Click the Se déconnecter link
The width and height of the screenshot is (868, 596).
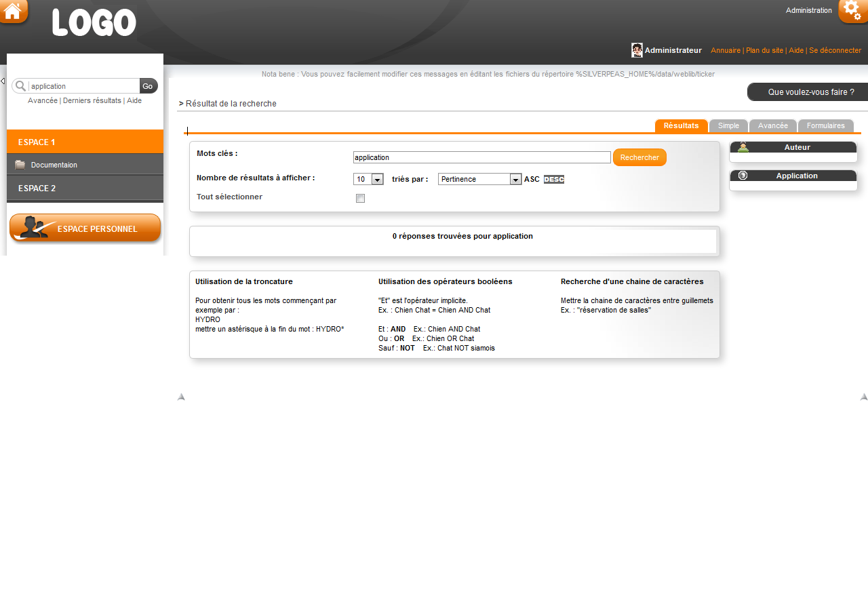tap(835, 50)
